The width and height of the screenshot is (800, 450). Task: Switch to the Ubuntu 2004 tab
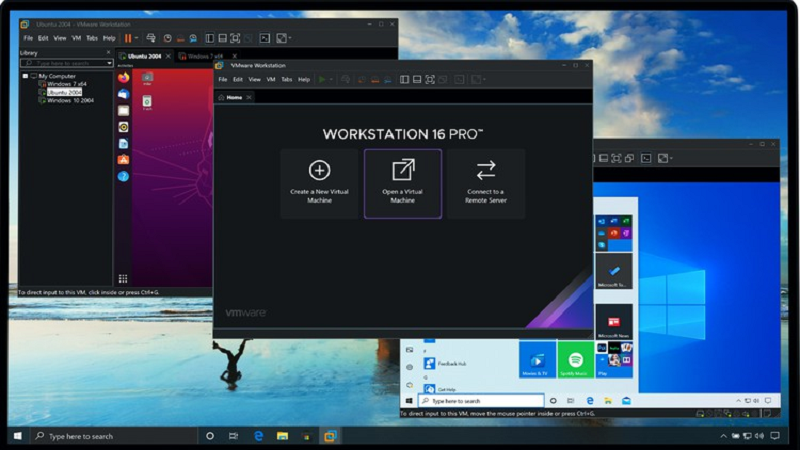(x=143, y=55)
